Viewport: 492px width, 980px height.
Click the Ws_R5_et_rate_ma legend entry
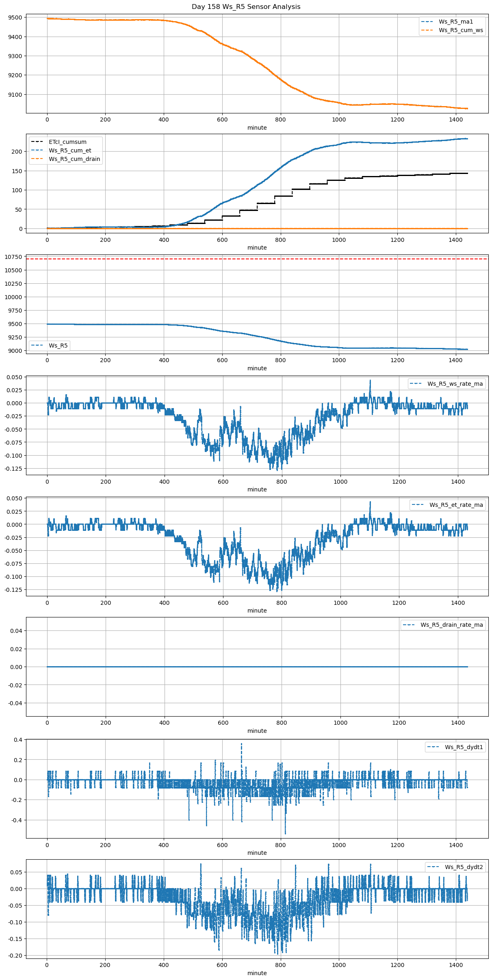click(x=456, y=505)
